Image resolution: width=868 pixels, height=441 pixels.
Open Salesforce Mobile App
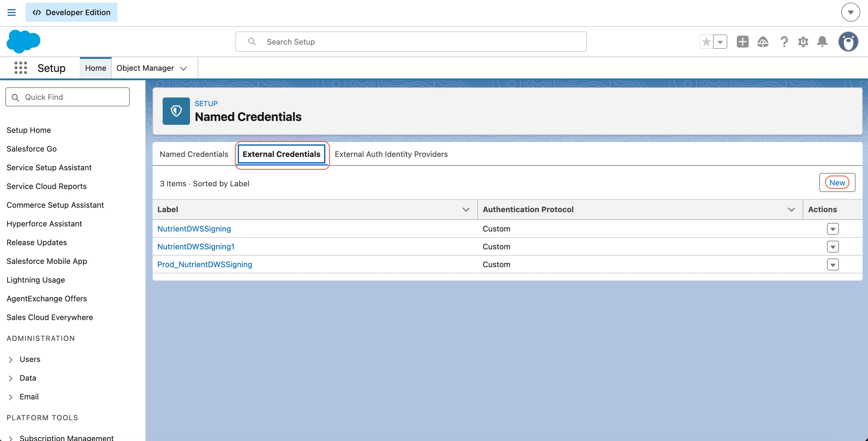coord(47,261)
